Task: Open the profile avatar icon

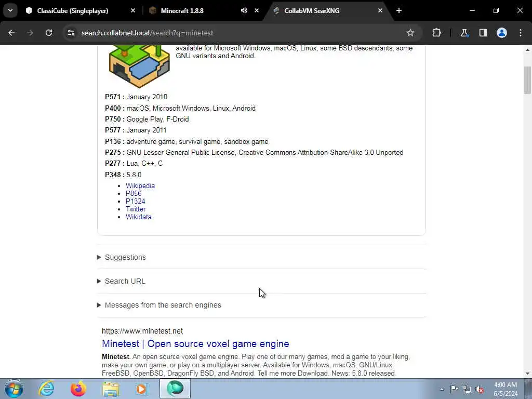Action: pyautogui.click(x=501, y=33)
